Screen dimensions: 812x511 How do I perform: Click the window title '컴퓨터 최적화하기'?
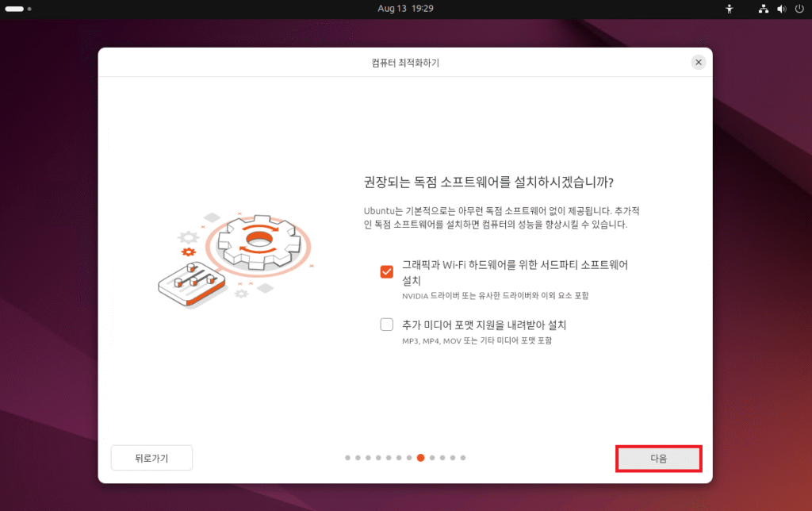[x=405, y=63]
